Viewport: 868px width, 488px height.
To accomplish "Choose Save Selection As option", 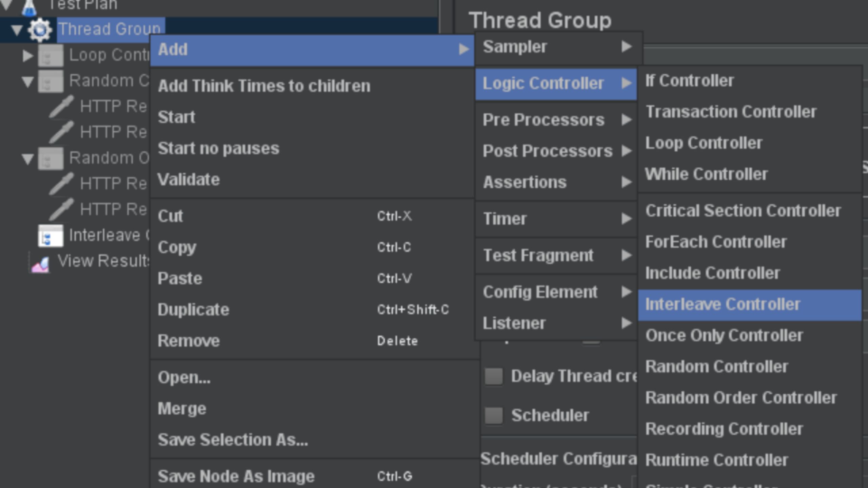I will (x=233, y=440).
